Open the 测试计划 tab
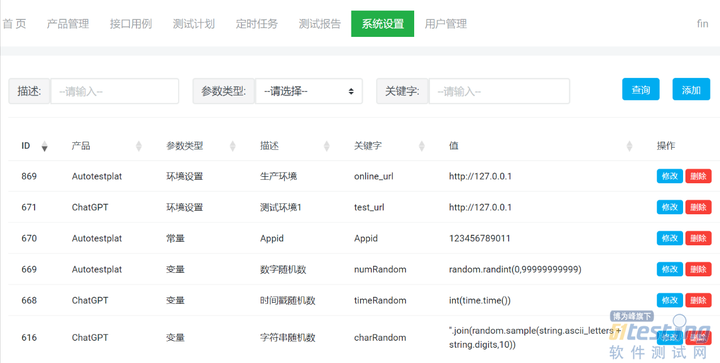 click(x=194, y=24)
